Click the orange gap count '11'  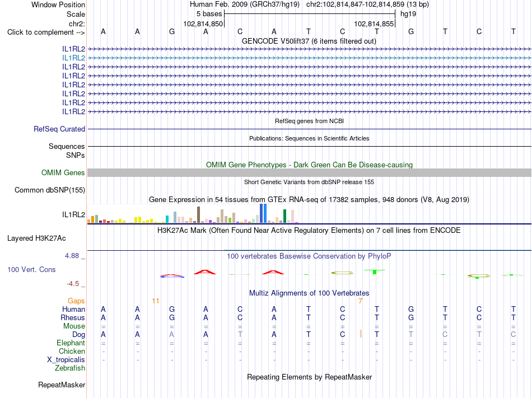(156, 301)
